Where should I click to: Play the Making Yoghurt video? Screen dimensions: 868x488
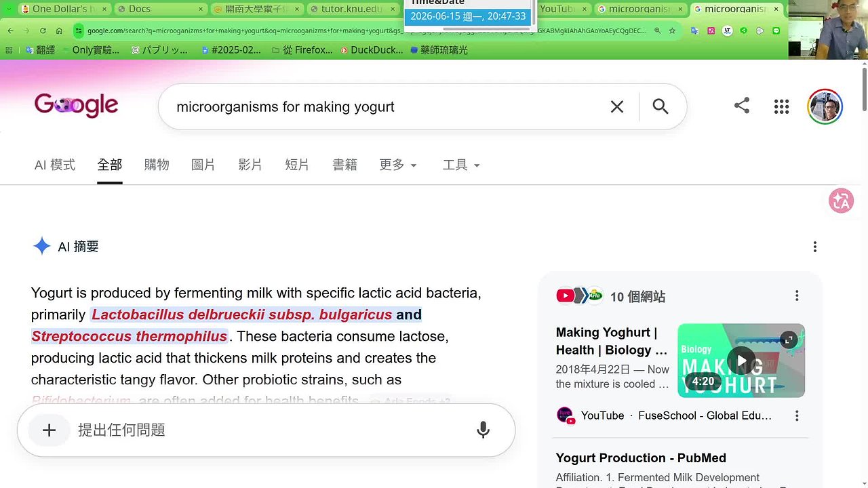click(741, 361)
